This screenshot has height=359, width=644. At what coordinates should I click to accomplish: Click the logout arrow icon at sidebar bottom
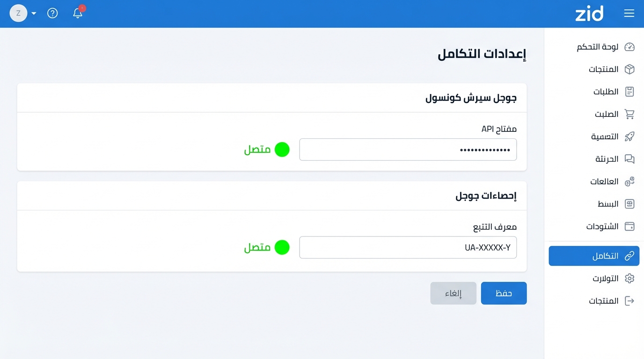click(629, 301)
